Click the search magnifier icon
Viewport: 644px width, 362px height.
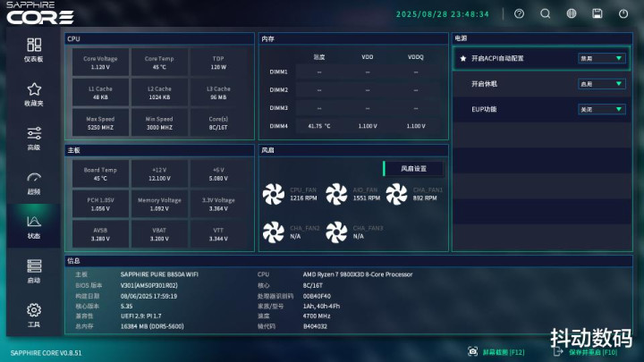(545, 14)
